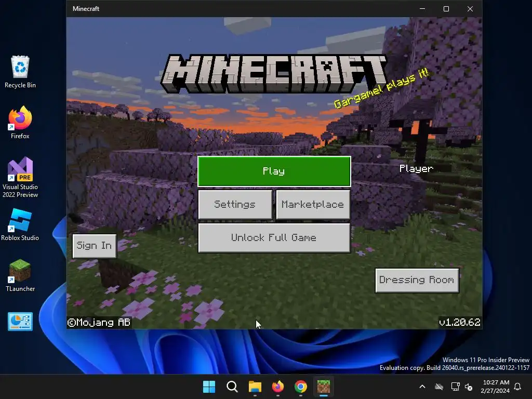Select the Firefox desktop shortcut
Image resolution: width=532 pixels, height=399 pixels.
pyautogui.click(x=20, y=123)
